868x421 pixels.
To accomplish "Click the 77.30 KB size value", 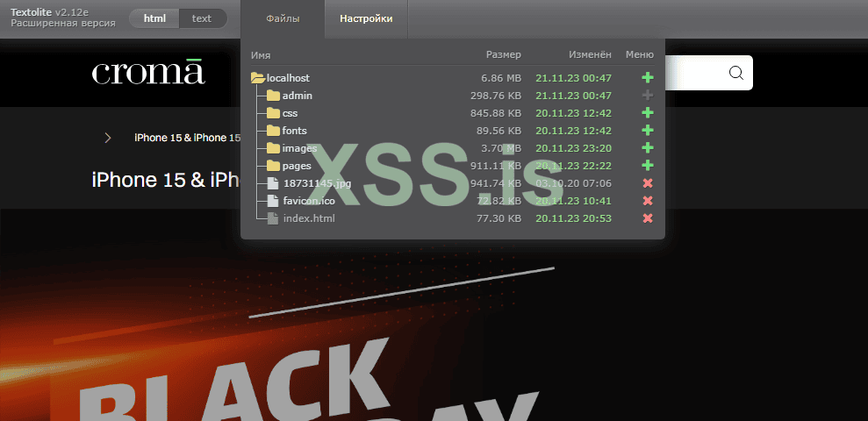I will (x=499, y=218).
